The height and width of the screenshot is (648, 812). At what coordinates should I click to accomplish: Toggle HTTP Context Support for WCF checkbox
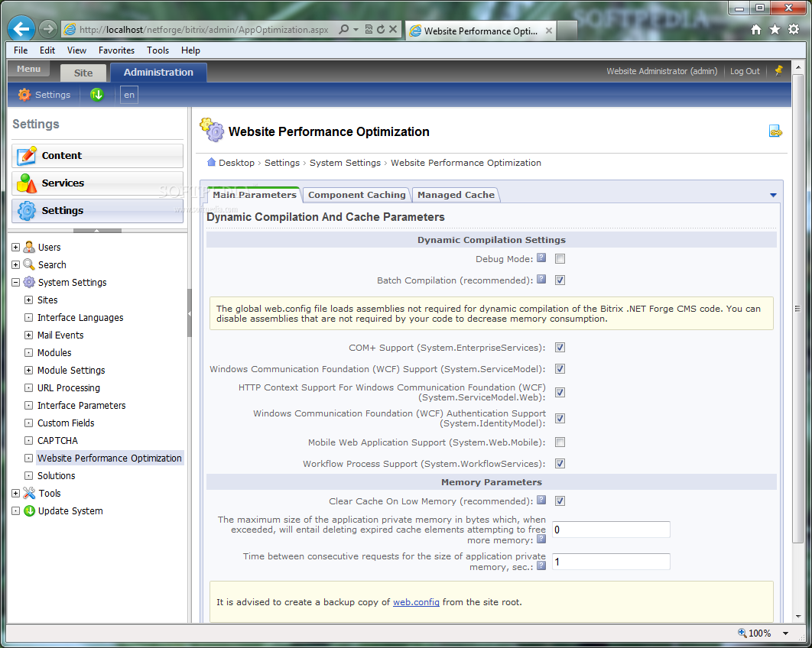click(x=560, y=392)
